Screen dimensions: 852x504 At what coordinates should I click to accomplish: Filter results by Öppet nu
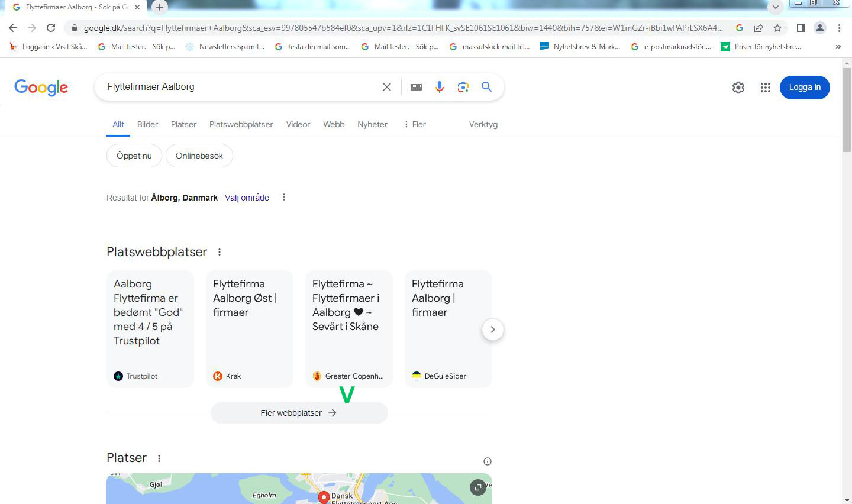point(134,156)
